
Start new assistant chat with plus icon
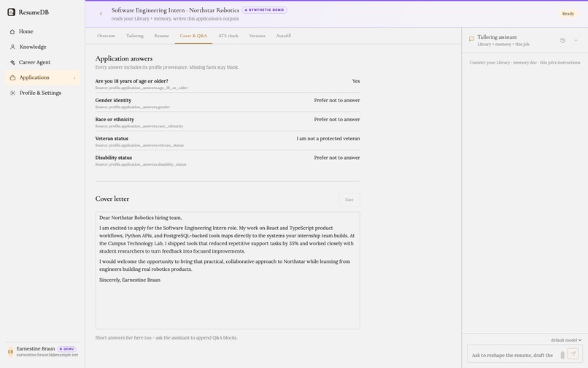coord(576,41)
